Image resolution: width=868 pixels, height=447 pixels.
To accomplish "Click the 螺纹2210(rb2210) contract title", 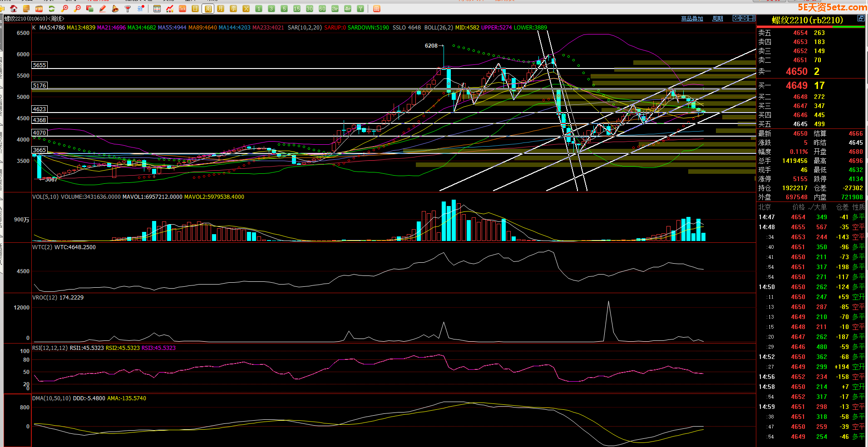I will [808, 20].
